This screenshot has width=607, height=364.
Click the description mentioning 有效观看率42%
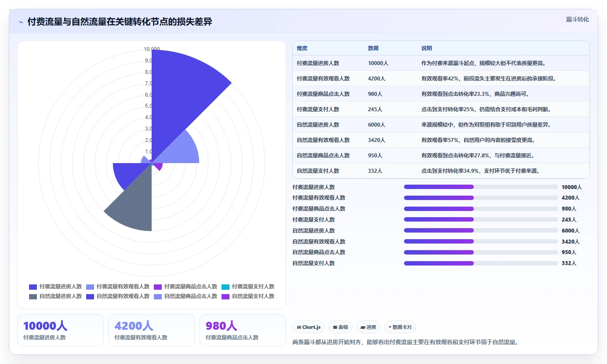pyautogui.click(x=489, y=79)
